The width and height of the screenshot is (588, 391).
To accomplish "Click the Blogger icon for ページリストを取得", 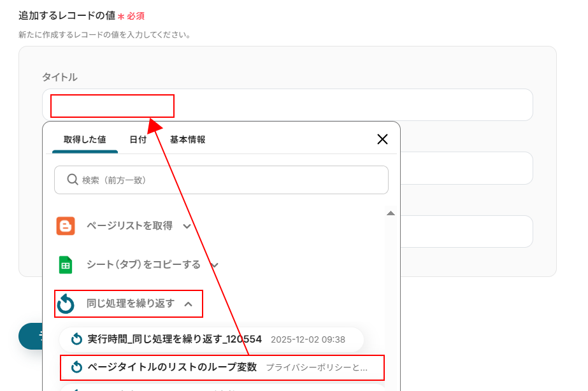I will [66, 226].
